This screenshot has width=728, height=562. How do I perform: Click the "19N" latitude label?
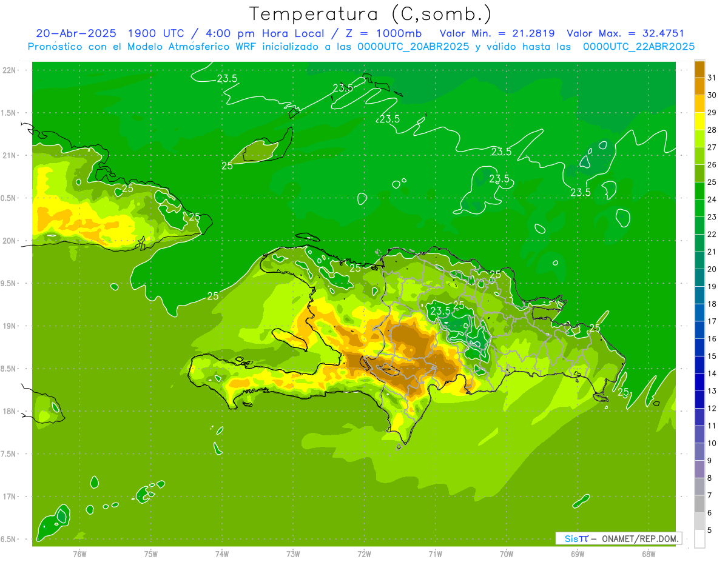(9, 326)
